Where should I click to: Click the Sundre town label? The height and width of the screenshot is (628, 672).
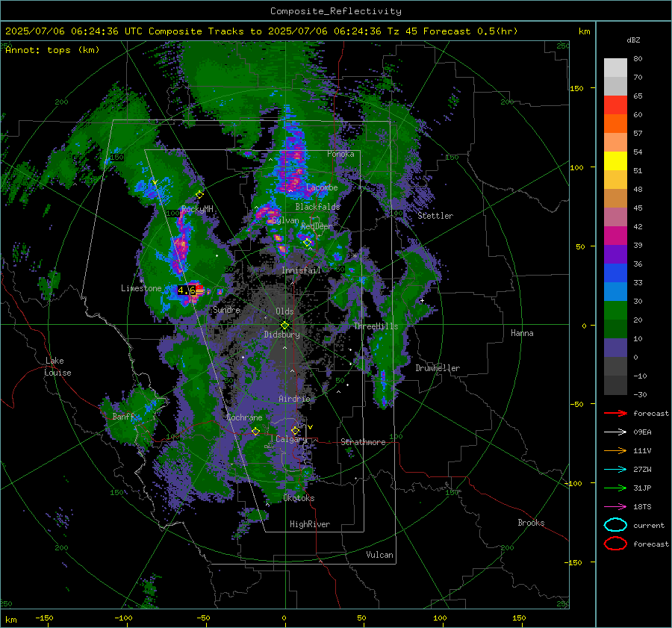[x=226, y=309]
